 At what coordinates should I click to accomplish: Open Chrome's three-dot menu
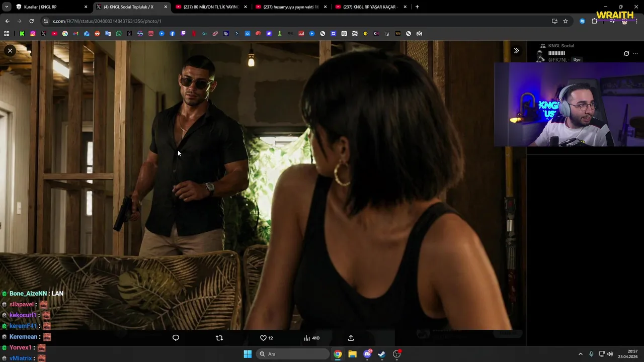point(636,21)
